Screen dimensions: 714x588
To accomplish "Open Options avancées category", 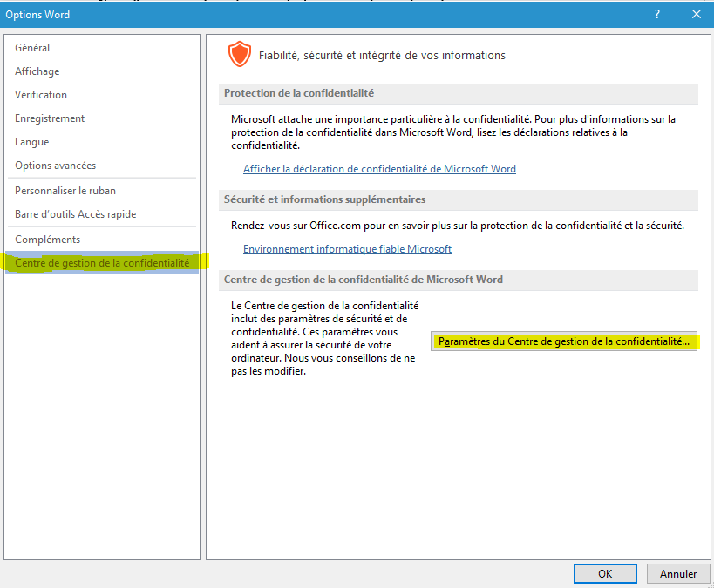I will (x=56, y=166).
